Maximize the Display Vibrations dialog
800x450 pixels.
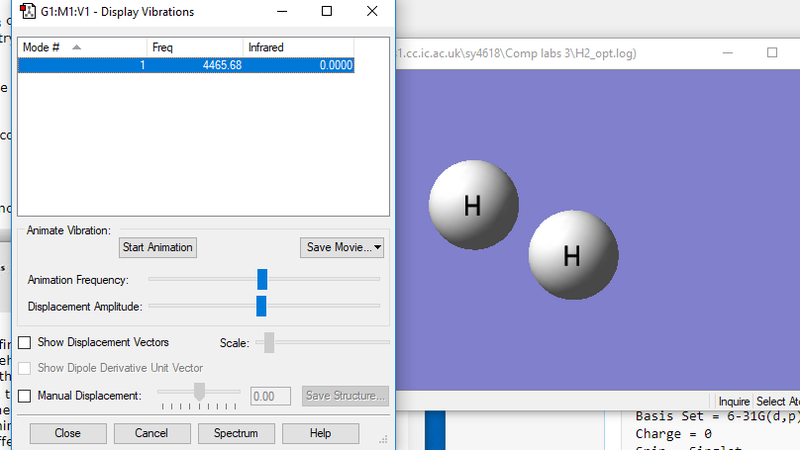[327, 11]
